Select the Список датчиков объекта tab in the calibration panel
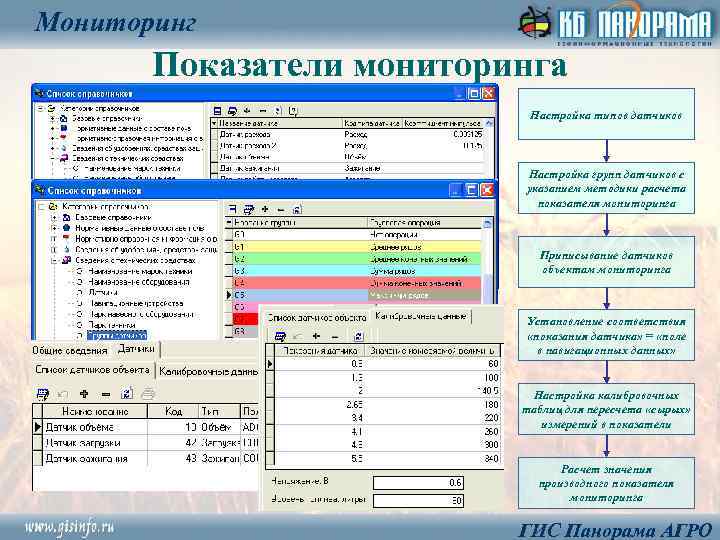Screen dimensions: 720x540 pyautogui.click(x=317, y=318)
